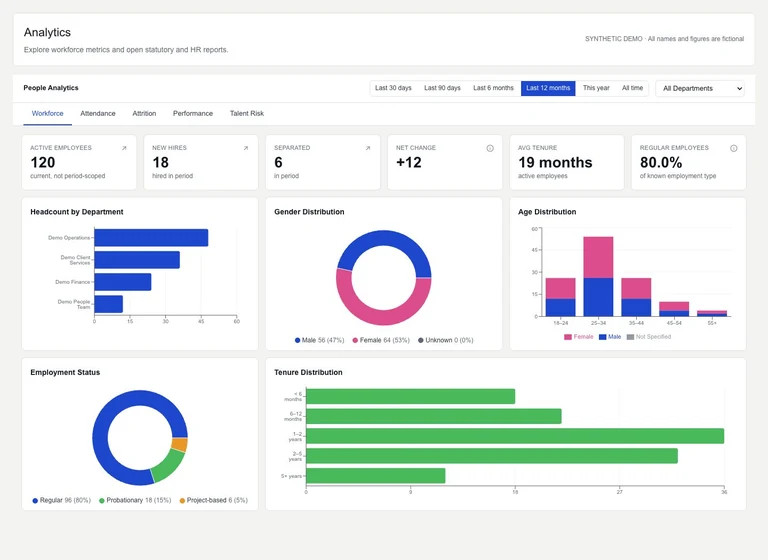Toggle Project-based legend in Employment Status

click(214, 500)
